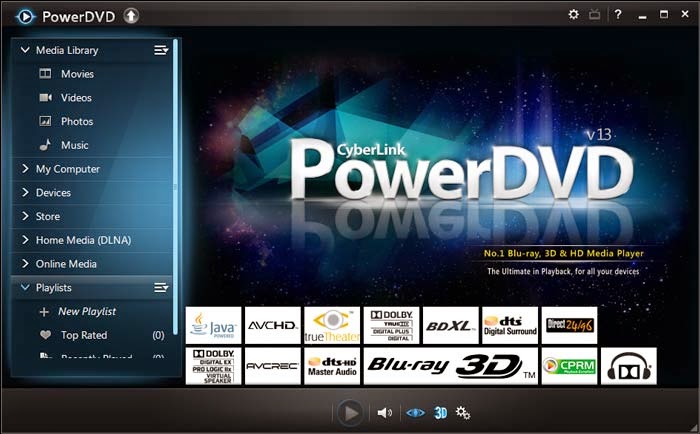
Task: Click the Blu-ray 3D logo tile
Action: 450,366
